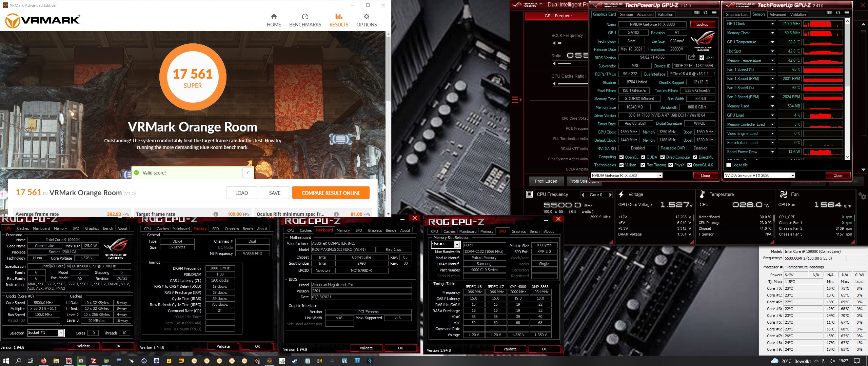Open GPU selector dropdown in Graphics Card window
Viewport: 868px width, 366px height.
point(660,176)
